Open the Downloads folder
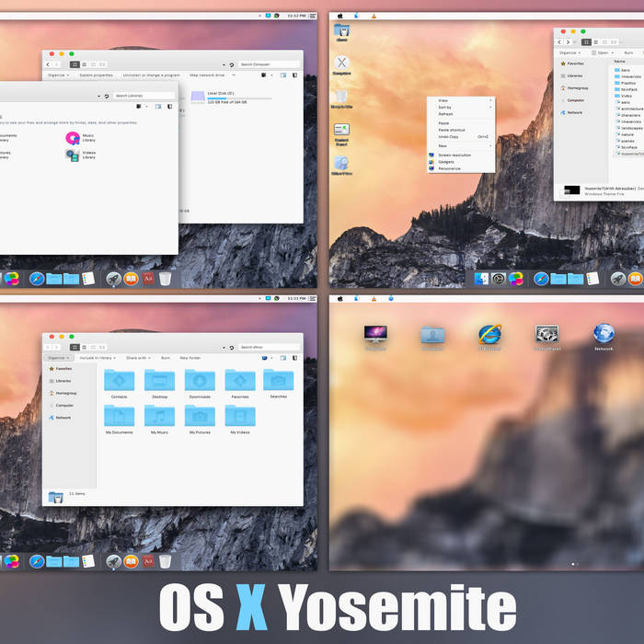 pyautogui.click(x=200, y=380)
